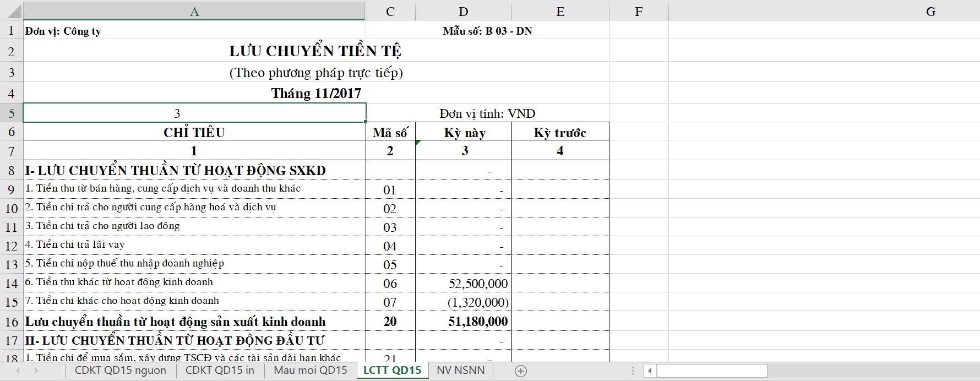980x381 pixels.
Task: Click the green error indicator in cell D7
Action: [418, 143]
